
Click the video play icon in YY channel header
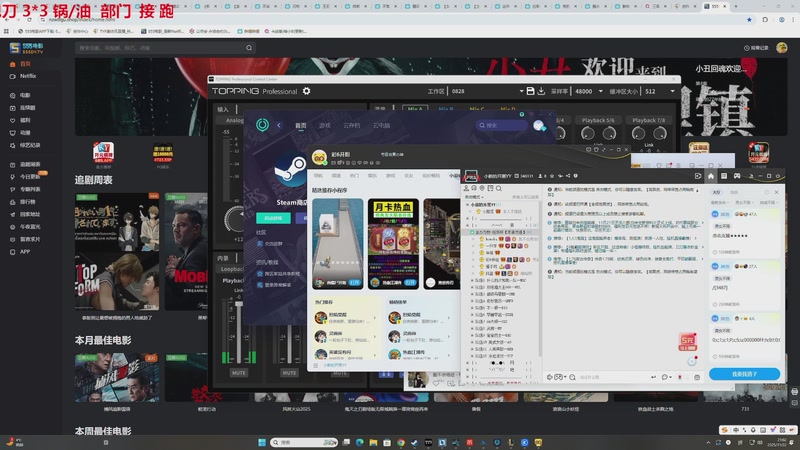point(697,176)
